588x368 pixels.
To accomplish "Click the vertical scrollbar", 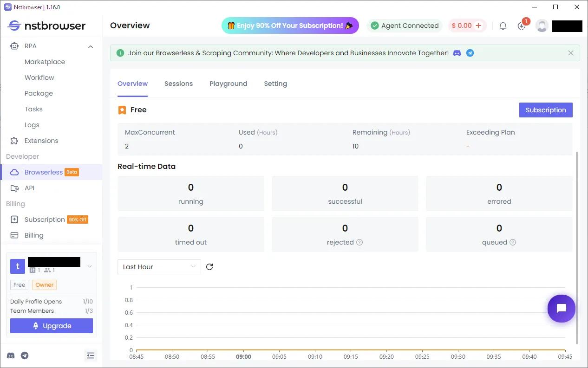I will click(577, 247).
